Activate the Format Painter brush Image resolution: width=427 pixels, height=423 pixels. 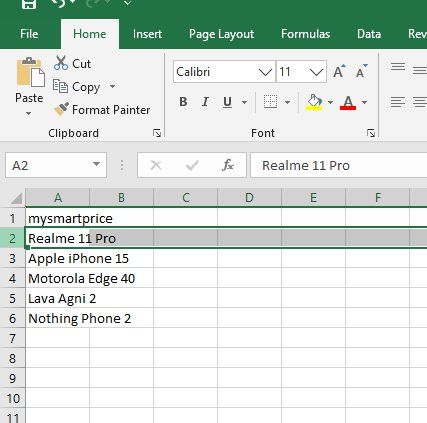[102, 110]
